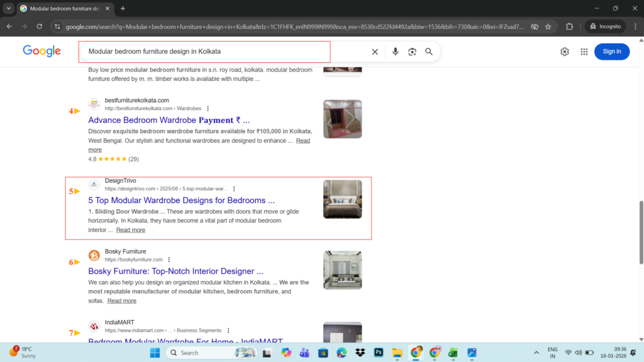The width and height of the screenshot is (644, 362).
Task: Open Google quick settings gear icon
Action: pos(565,52)
